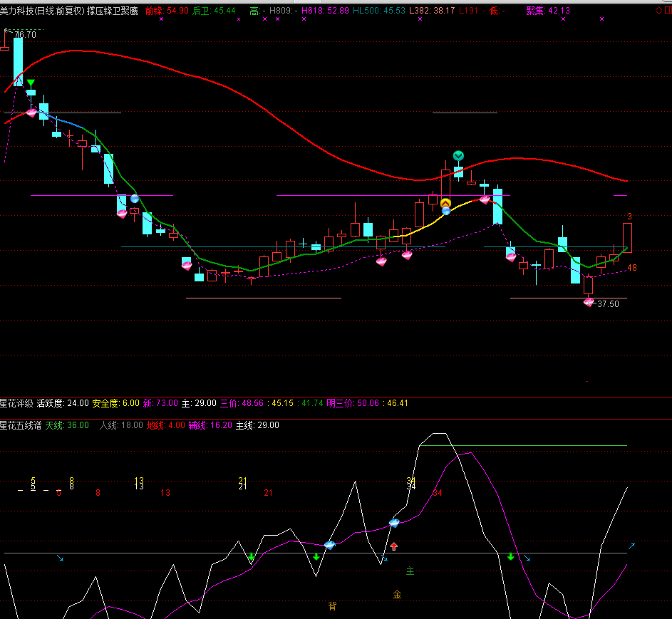Click the orange 金 label in the lower panel
The image size is (672, 619).
coord(397,594)
